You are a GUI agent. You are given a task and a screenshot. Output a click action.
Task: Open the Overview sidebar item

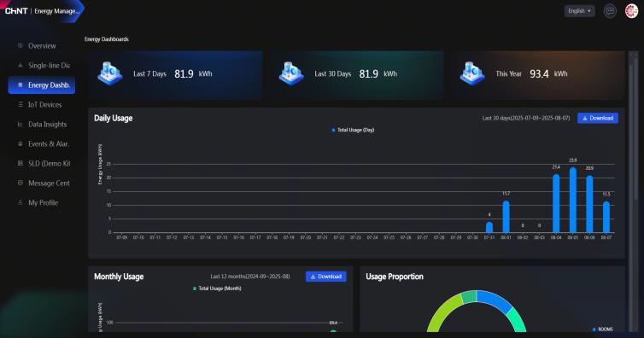click(x=42, y=46)
